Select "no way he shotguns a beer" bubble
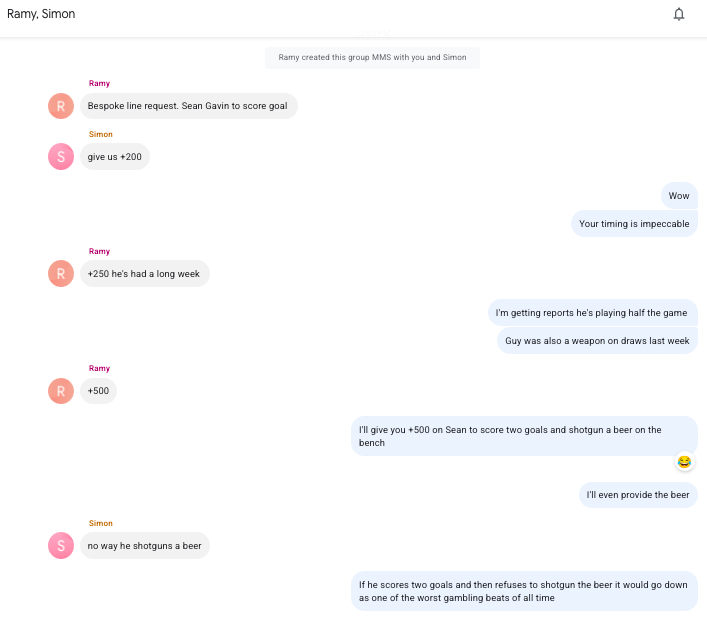Screen dimensions: 707x617 click(x=144, y=545)
